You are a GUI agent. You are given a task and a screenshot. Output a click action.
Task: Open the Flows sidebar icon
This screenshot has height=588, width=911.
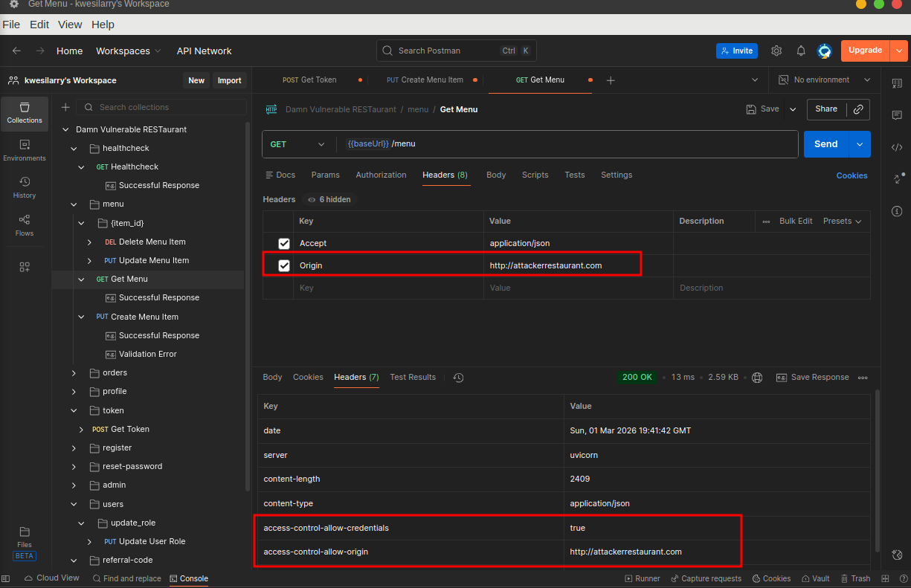tap(25, 224)
